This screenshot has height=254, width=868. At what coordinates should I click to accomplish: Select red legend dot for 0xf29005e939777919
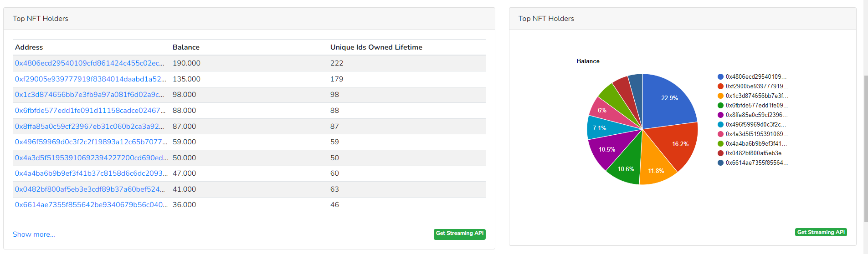[x=720, y=86]
